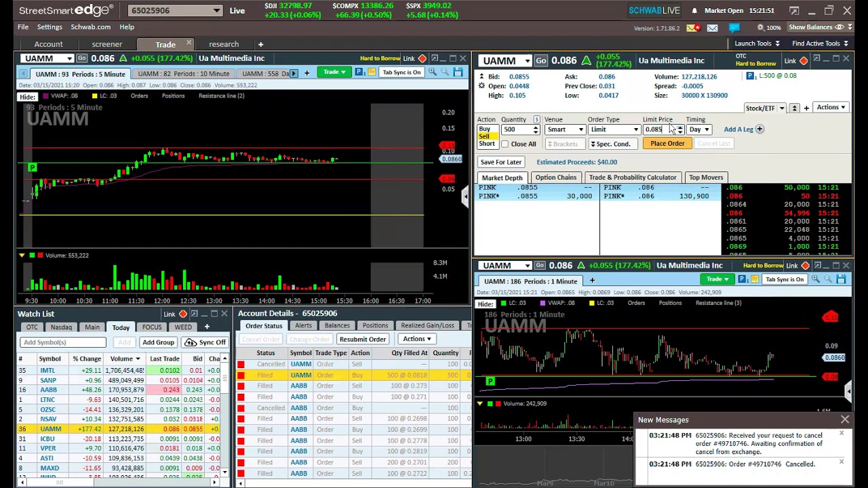The image size is (868, 488).
Task: Click the red Link diamond in Watch List
Action: point(182,314)
